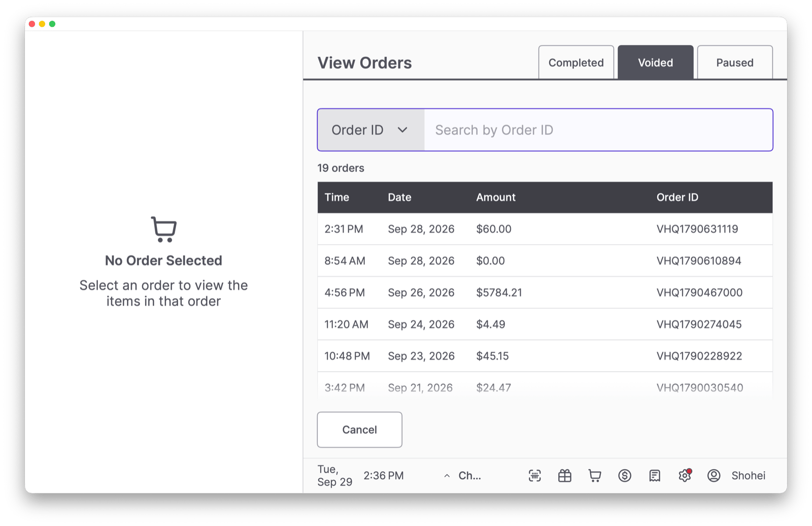Select the Voided tab
This screenshot has width=812, height=526.
point(656,62)
